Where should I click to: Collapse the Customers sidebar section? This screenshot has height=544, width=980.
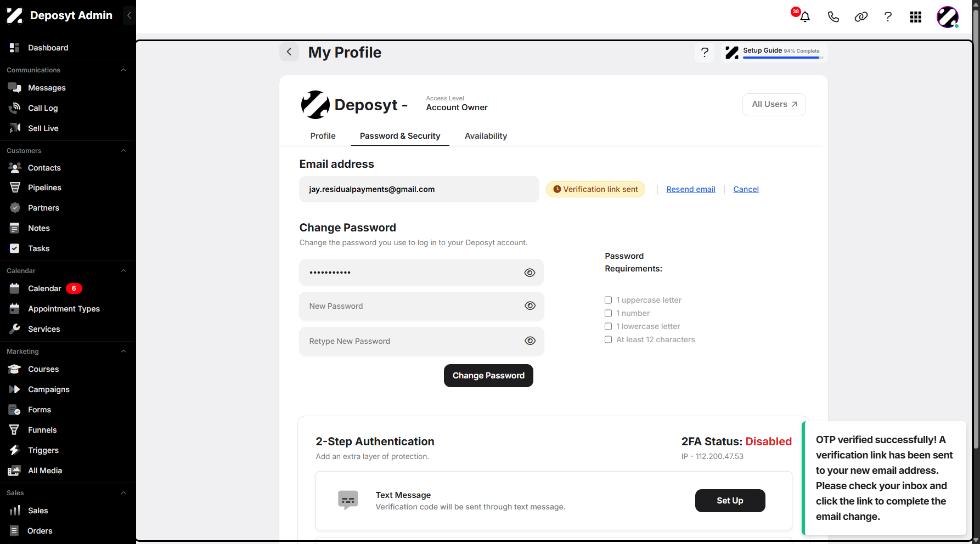click(x=123, y=151)
